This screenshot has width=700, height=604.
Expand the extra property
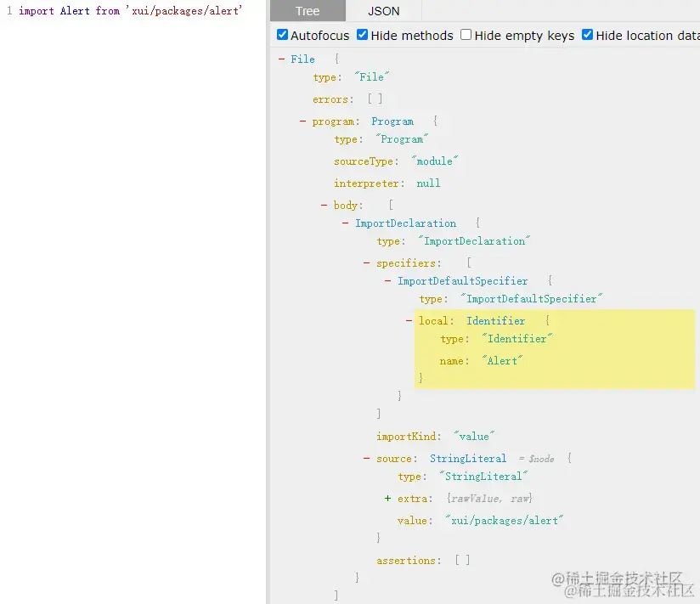[388, 498]
